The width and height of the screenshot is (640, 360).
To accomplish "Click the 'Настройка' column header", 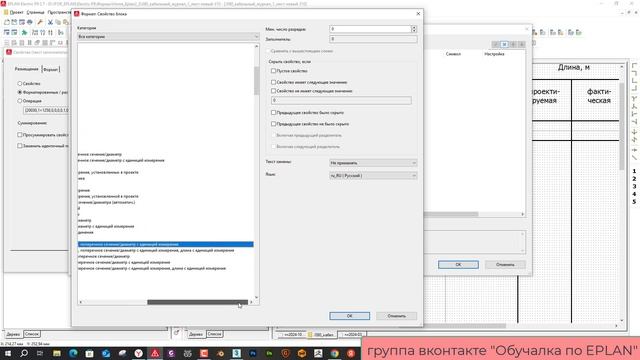I will pyautogui.click(x=494, y=54).
